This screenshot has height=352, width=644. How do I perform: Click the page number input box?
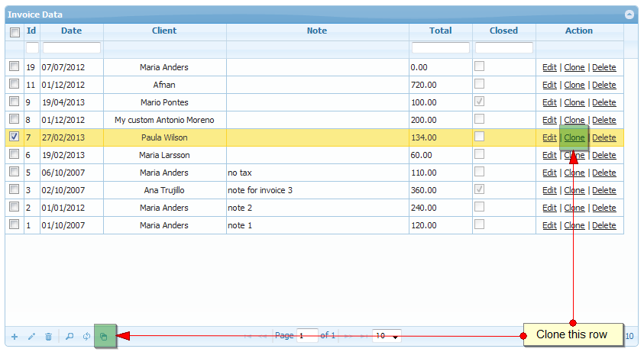pyautogui.click(x=307, y=336)
